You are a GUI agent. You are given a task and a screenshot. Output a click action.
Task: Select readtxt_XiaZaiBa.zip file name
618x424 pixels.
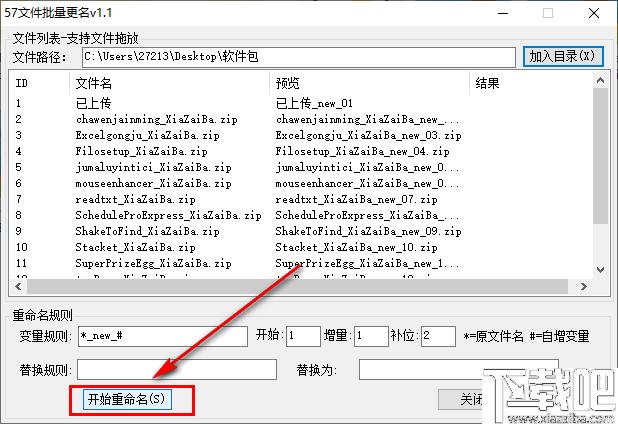coord(135,199)
